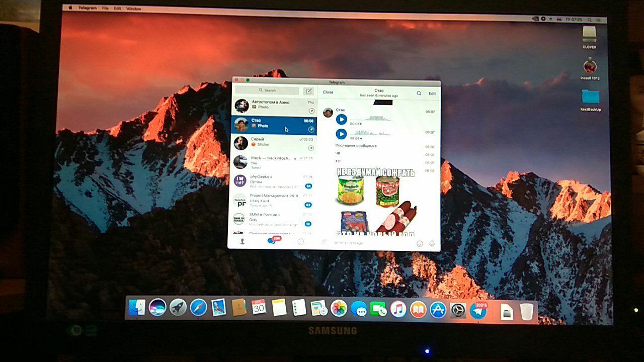Play the 00:01 voice message
Screen dimensions: 644x362
point(341,120)
